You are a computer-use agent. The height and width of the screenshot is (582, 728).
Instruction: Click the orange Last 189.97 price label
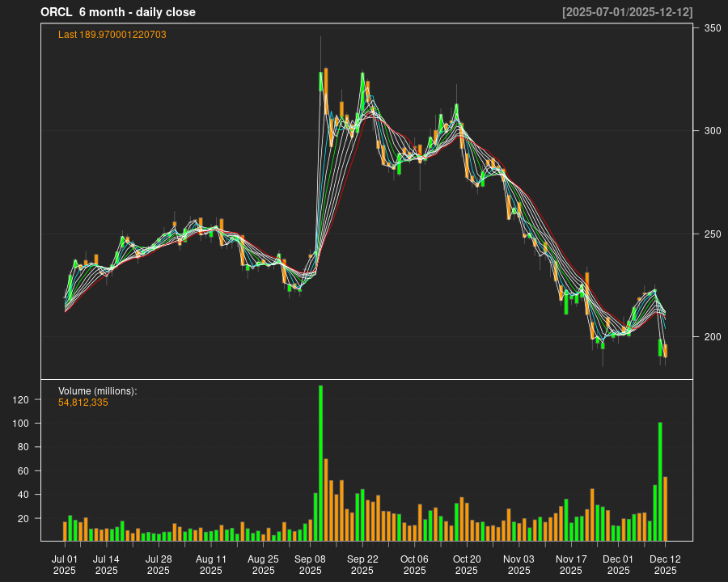(x=112, y=35)
